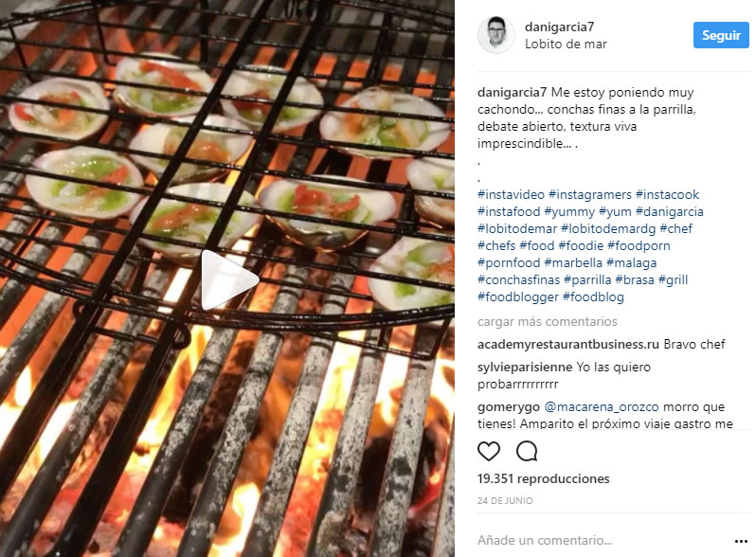Open the Lobito de mar location
The height and width of the screenshot is (557, 756).
point(566,44)
